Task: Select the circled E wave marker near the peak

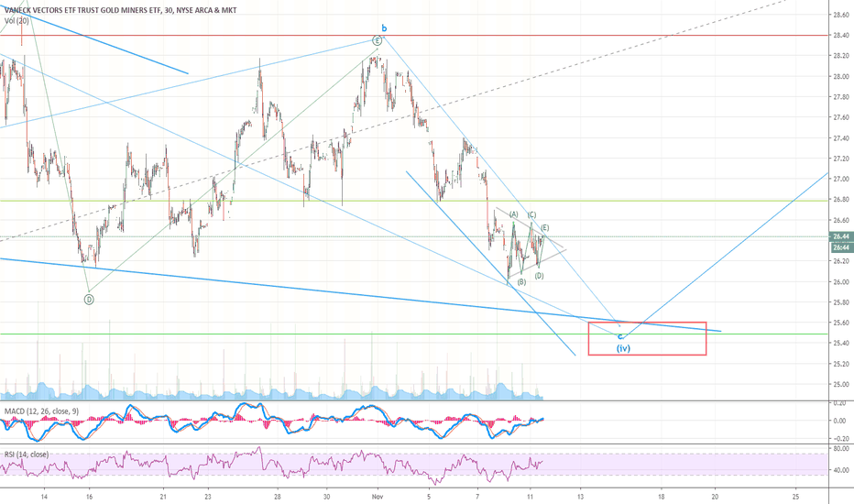Action: [377, 40]
